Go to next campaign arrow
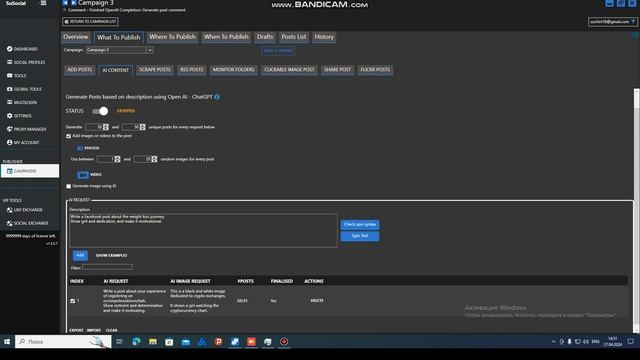The width and height of the screenshot is (640, 360). [x=73, y=3]
